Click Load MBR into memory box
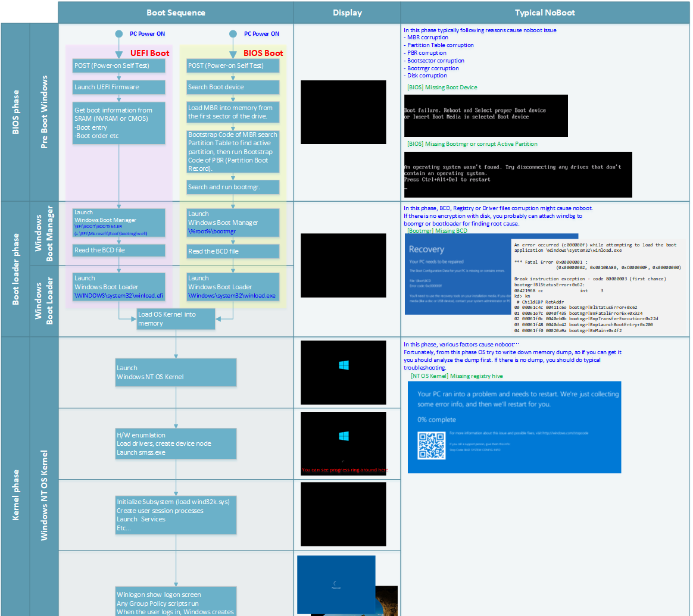Viewport: 693px width, 616px height. click(x=233, y=112)
